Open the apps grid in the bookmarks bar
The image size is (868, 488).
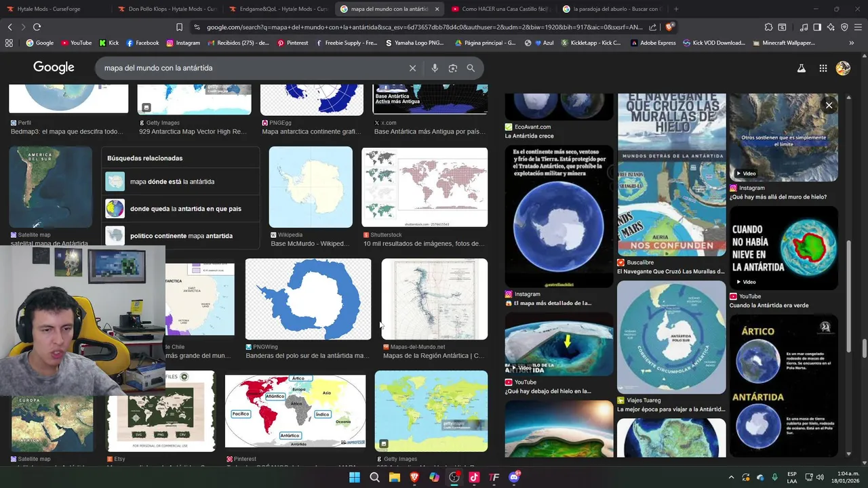point(9,43)
